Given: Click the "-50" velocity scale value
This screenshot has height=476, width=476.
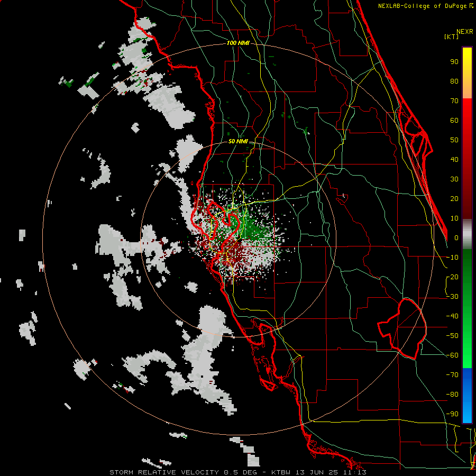Looking at the screenshot, I should click(452, 336).
